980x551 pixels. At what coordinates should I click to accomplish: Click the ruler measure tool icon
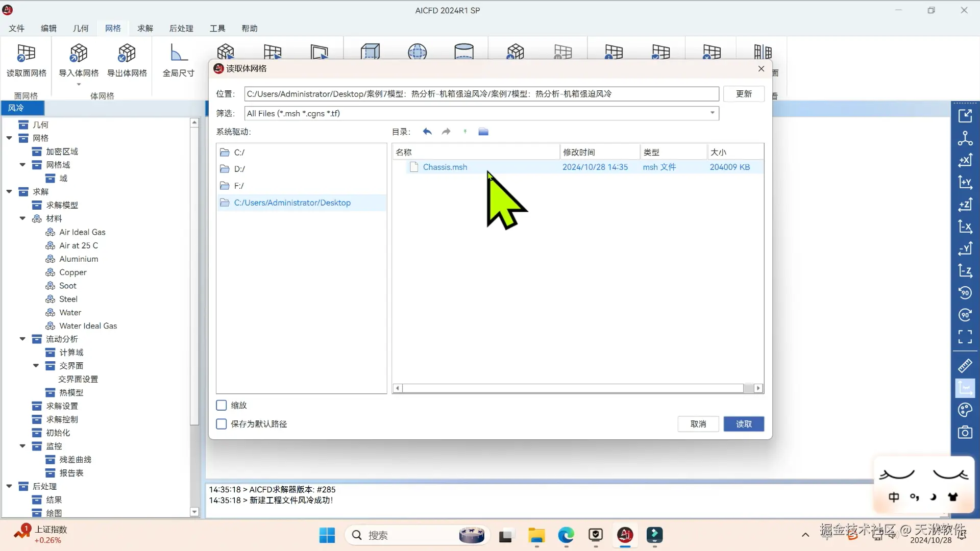pyautogui.click(x=965, y=366)
